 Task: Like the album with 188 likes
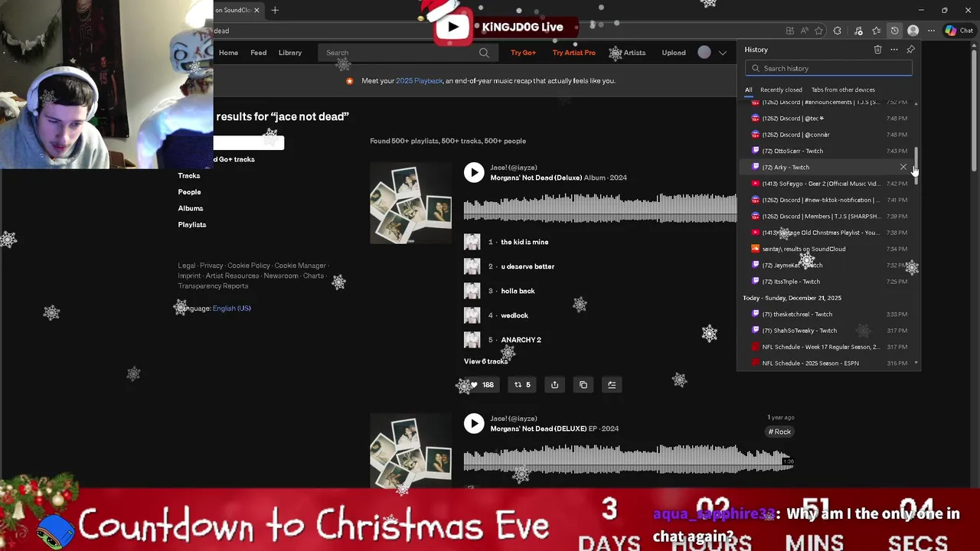(481, 385)
